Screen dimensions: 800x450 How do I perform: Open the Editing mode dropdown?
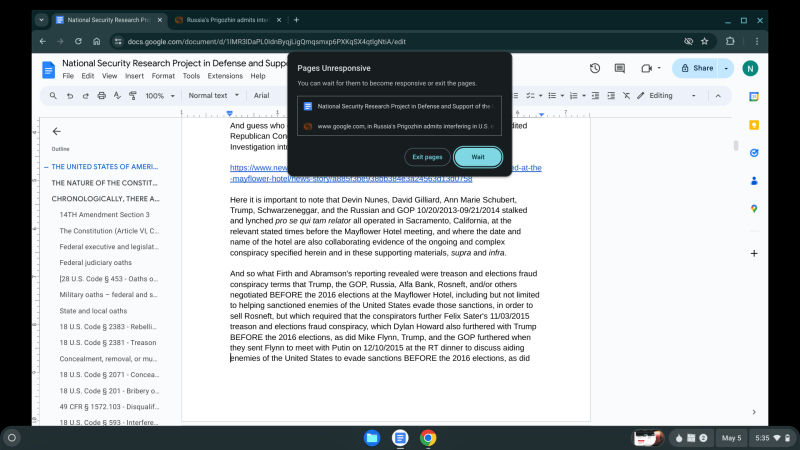click(666, 95)
